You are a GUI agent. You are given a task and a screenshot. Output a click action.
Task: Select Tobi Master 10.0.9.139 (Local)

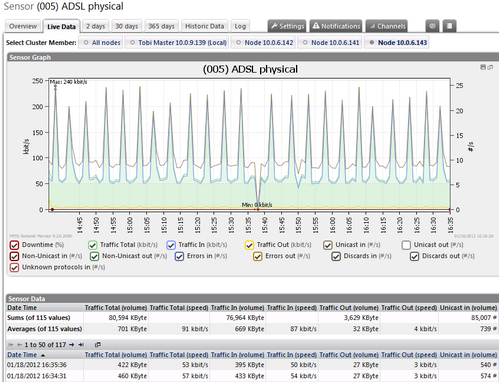coord(177,43)
